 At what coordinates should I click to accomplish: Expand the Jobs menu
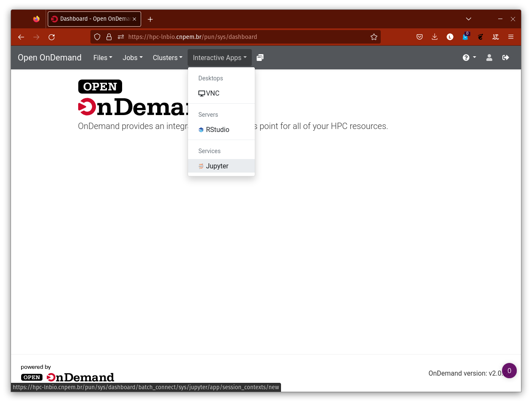pos(133,58)
